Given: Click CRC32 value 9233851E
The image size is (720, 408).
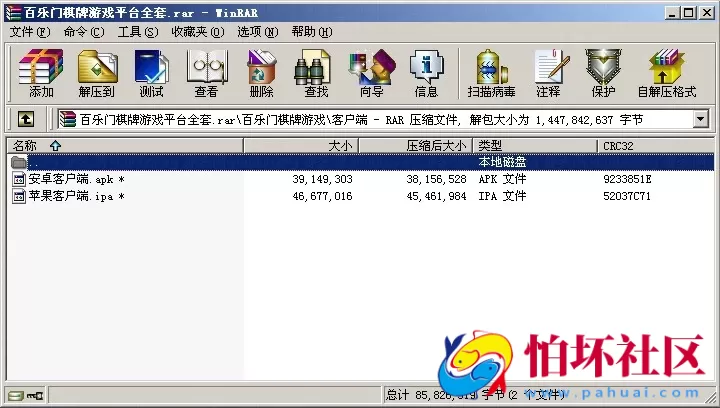Looking at the screenshot, I should [x=627, y=179].
